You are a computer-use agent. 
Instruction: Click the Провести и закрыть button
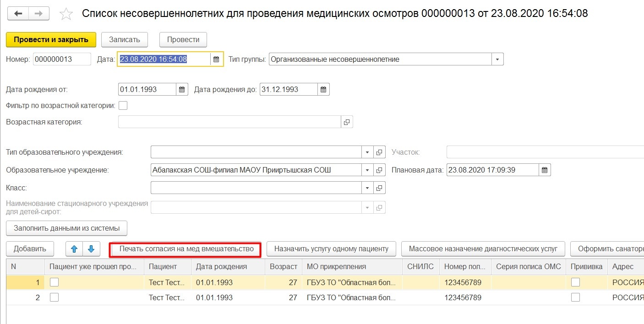[x=51, y=39]
